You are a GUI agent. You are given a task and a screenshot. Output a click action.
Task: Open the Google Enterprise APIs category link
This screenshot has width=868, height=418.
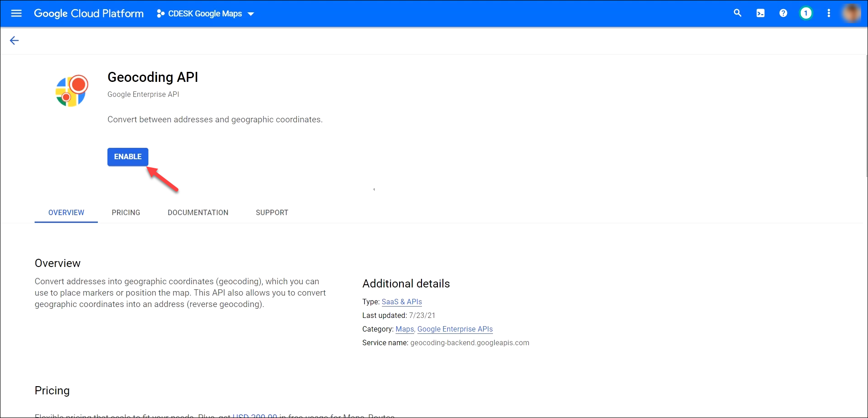tap(455, 329)
